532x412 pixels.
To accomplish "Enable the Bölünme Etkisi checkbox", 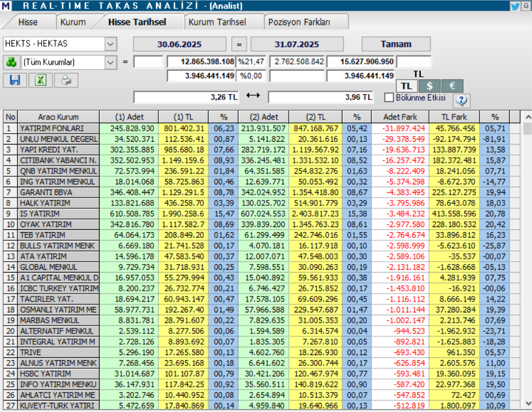I will [389, 97].
